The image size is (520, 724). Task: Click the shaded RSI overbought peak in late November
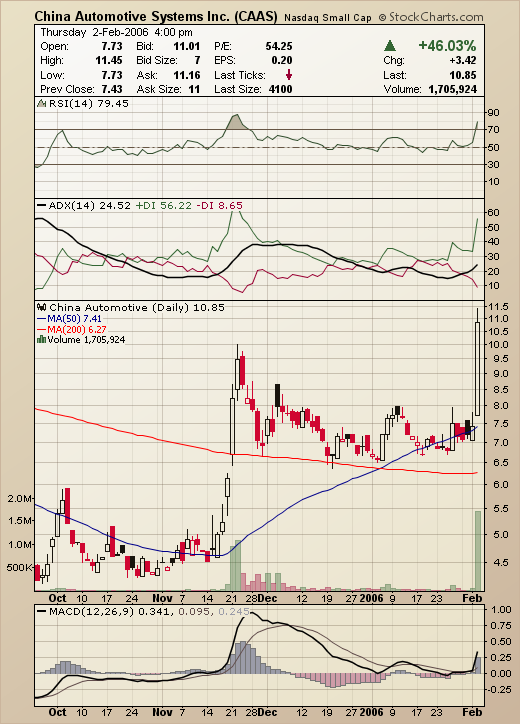236,121
